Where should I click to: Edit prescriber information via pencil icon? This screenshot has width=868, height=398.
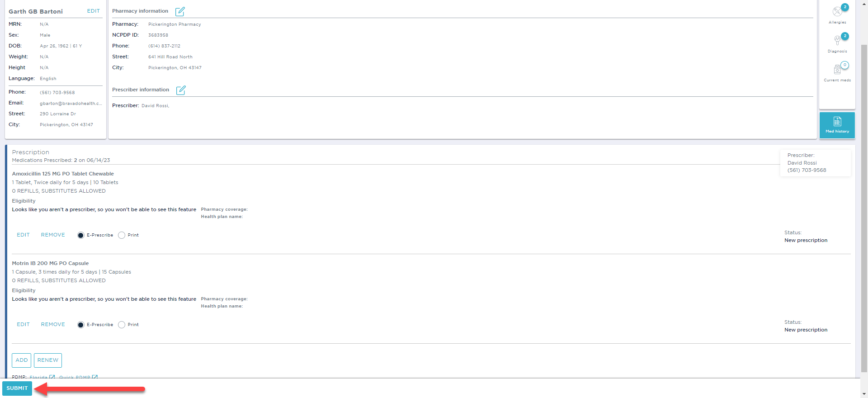point(181,90)
